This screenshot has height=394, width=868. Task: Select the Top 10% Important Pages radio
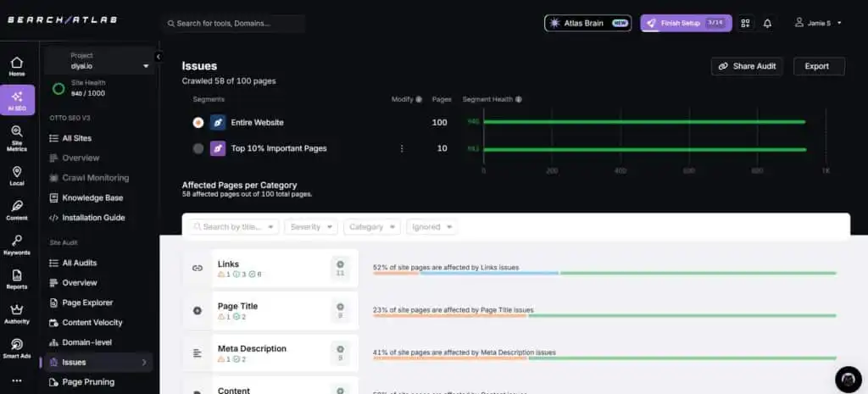(x=198, y=148)
